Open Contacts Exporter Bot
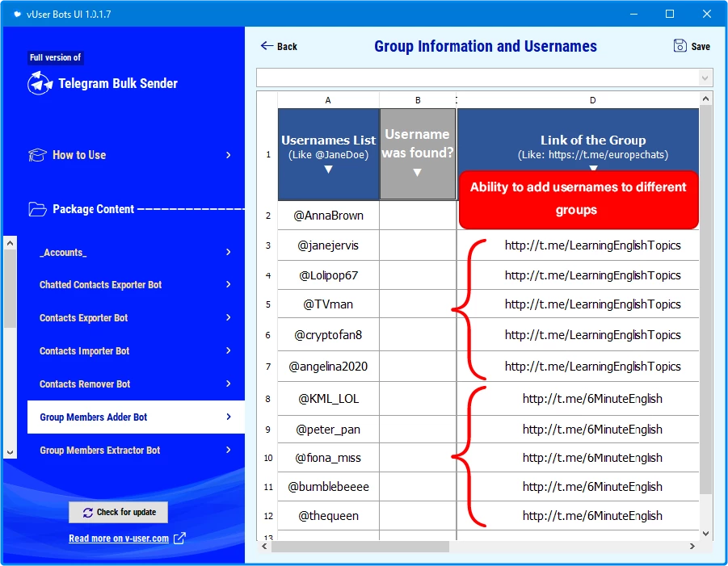Screen dimensions: 728x566 (x=136, y=317)
